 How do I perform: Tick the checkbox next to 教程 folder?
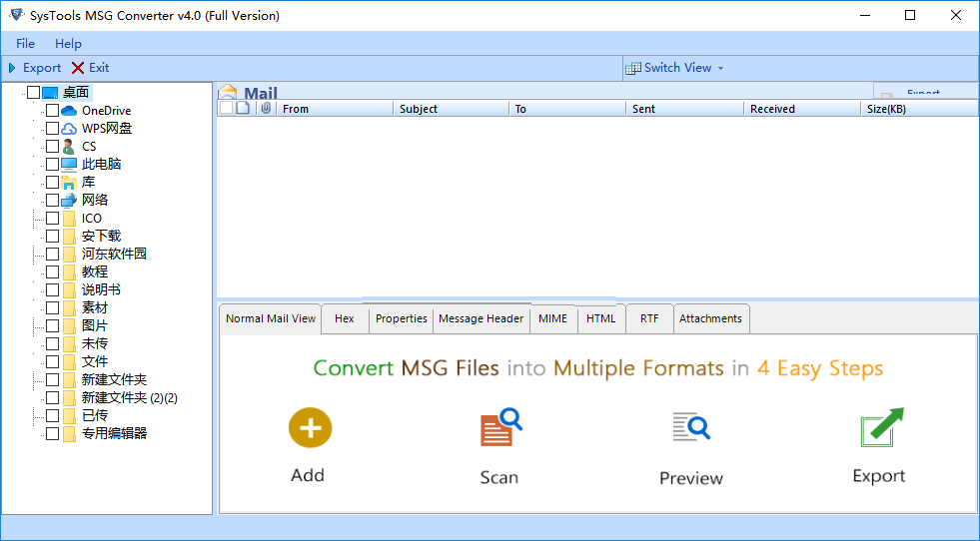tap(53, 272)
